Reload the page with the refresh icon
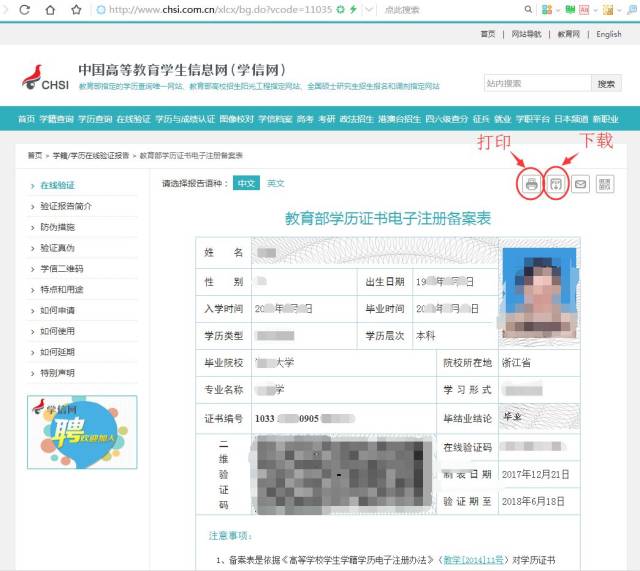640x571 pixels. 25,9
